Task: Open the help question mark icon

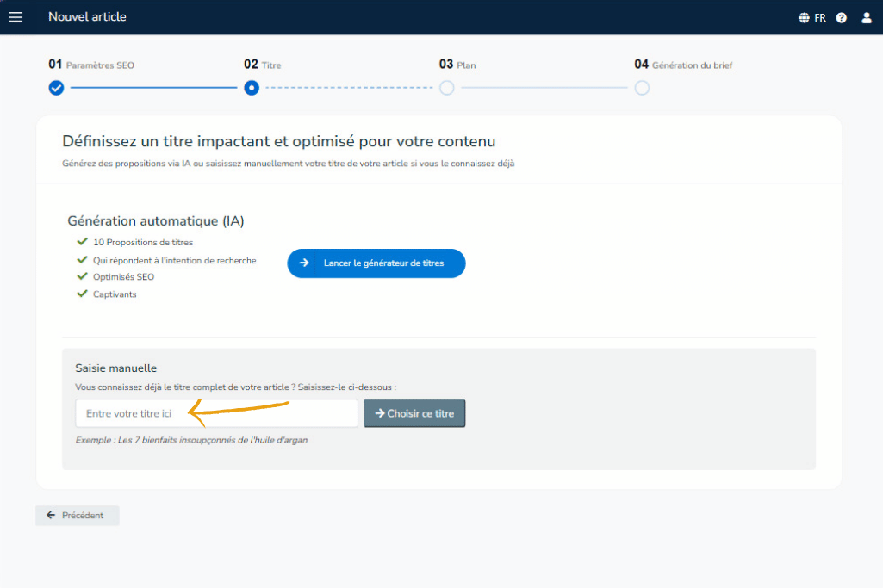Action: pyautogui.click(x=842, y=17)
